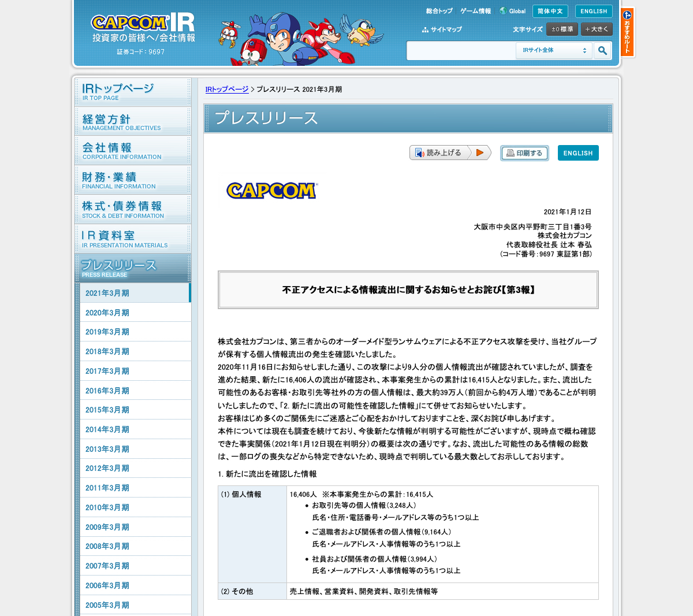Open 財務・業績 Financial Information menu

133,180
